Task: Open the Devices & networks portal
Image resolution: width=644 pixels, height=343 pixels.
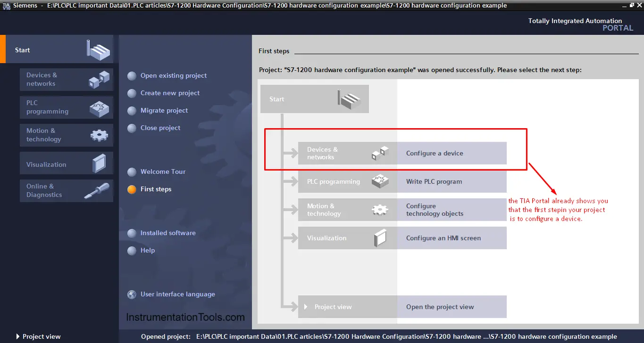Action: (x=67, y=80)
